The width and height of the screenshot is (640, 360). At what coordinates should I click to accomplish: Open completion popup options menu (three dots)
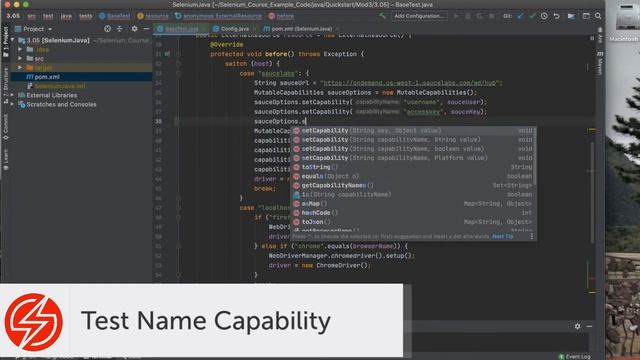point(531,236)
